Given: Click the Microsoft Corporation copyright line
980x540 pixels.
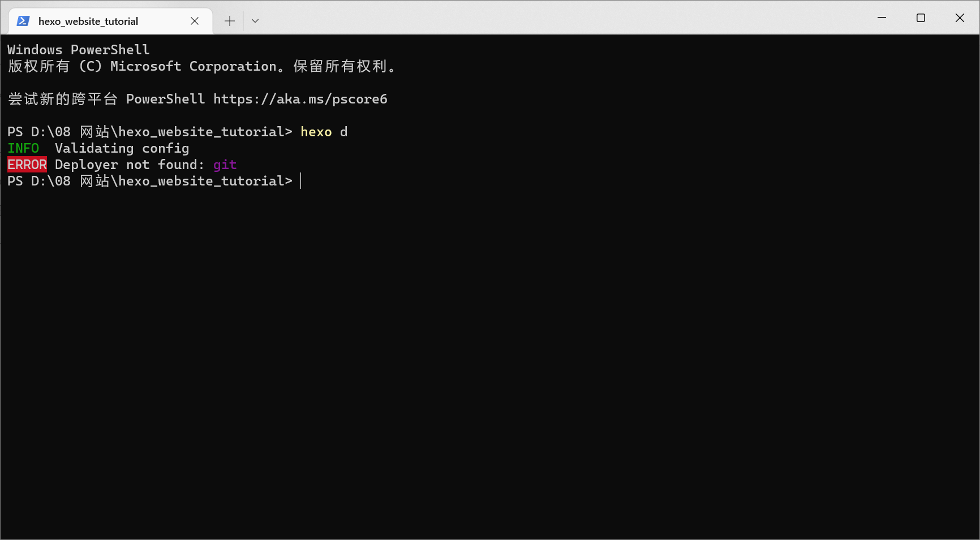Looking at the screenshot, I should (201, 66).
